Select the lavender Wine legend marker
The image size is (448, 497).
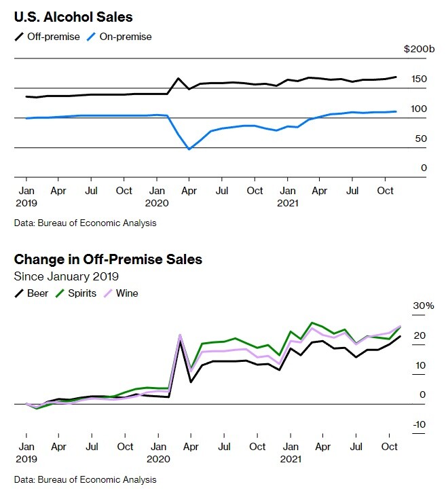pyautogui.click(x=108, y=293)
